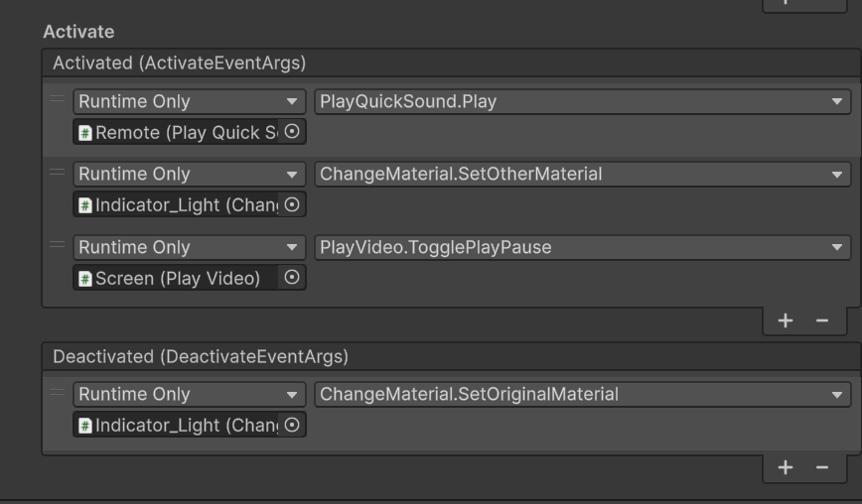
Task: Open Runtime Only dropdown for TogglePlayPause listener
Action: pyautogui.click(x=189, y=248)
